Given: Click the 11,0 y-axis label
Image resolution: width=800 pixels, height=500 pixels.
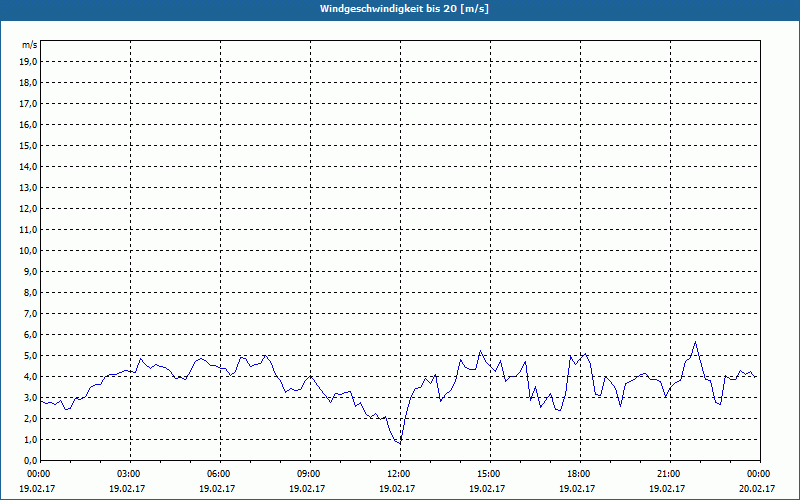Looking at the screenshot, I should (x=29, y=230).
